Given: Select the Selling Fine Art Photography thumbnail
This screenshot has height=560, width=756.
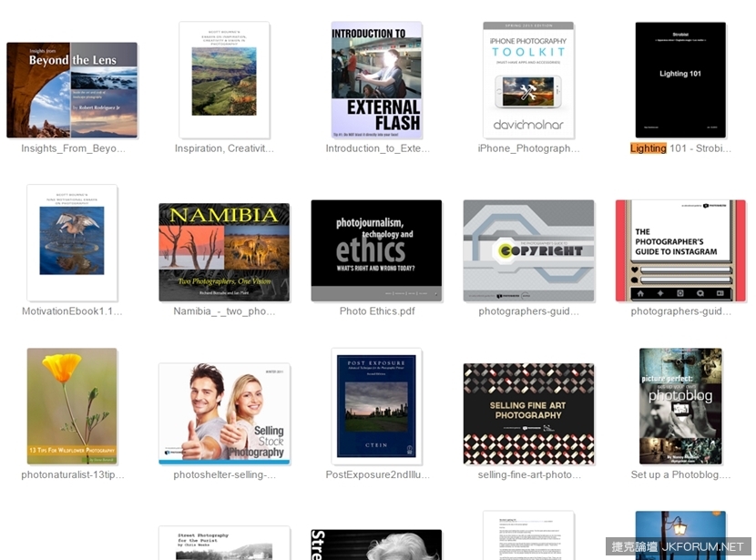Looking at the screenshot, I should pyautogui.click(x=528, y=414).
